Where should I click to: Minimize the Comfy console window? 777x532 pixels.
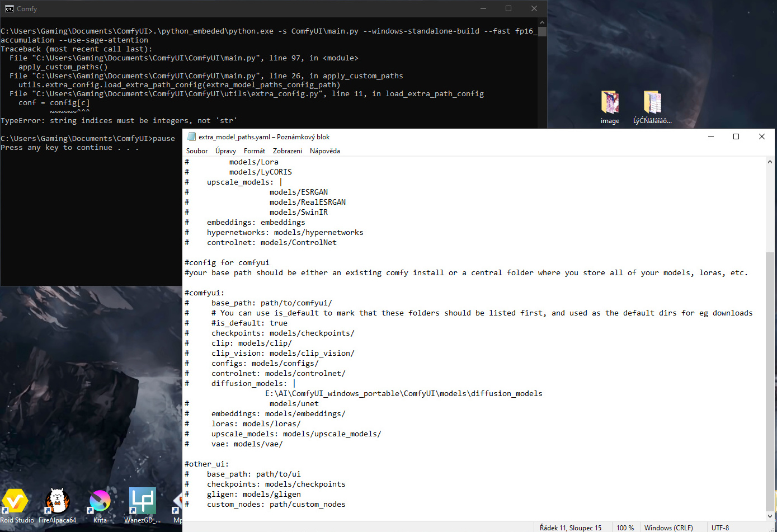tap(483, 8)
